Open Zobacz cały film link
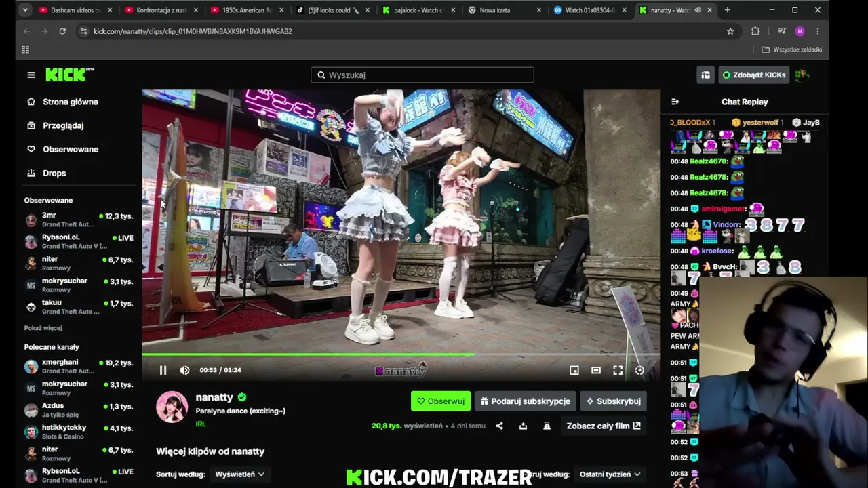The image size is (868, 488). click(x=604, y=426)
